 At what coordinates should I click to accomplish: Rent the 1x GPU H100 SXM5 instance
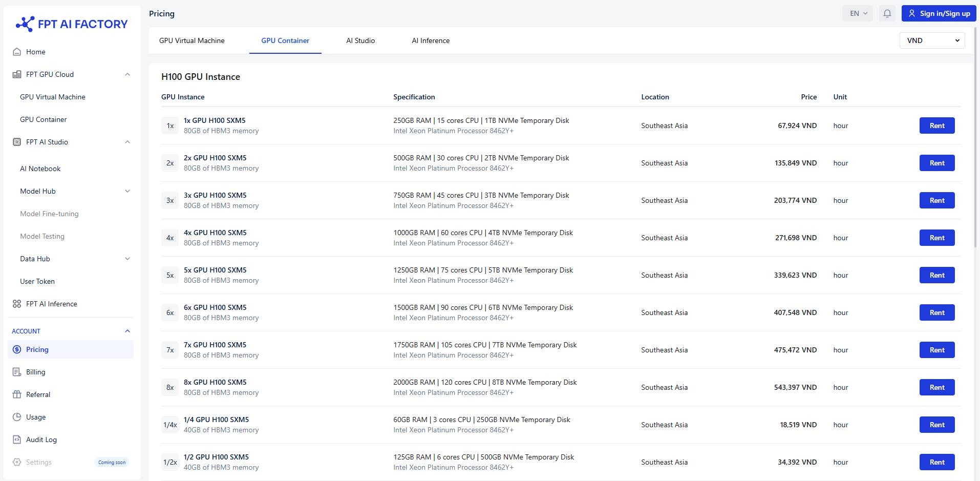point(937,126)
